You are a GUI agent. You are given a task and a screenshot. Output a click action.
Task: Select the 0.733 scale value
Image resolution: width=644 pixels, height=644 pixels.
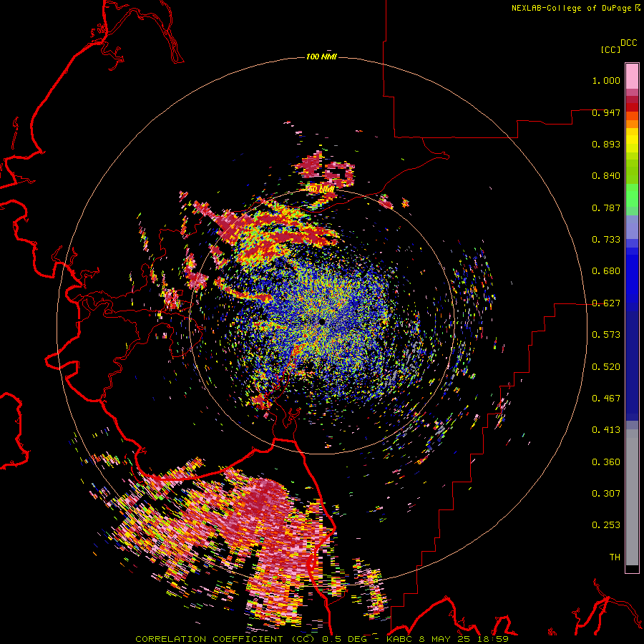pyautogui.click(x=606, y=240)
